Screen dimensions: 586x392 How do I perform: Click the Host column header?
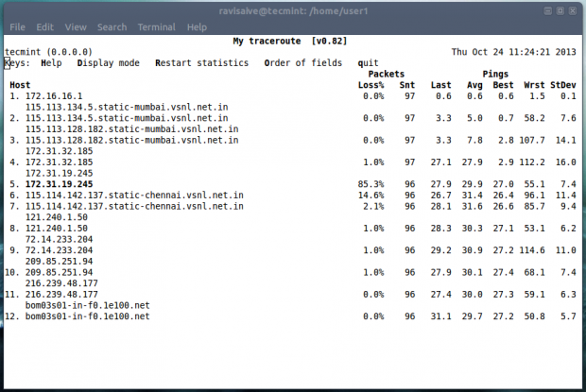pyautogui.click(x=19, y=84)
